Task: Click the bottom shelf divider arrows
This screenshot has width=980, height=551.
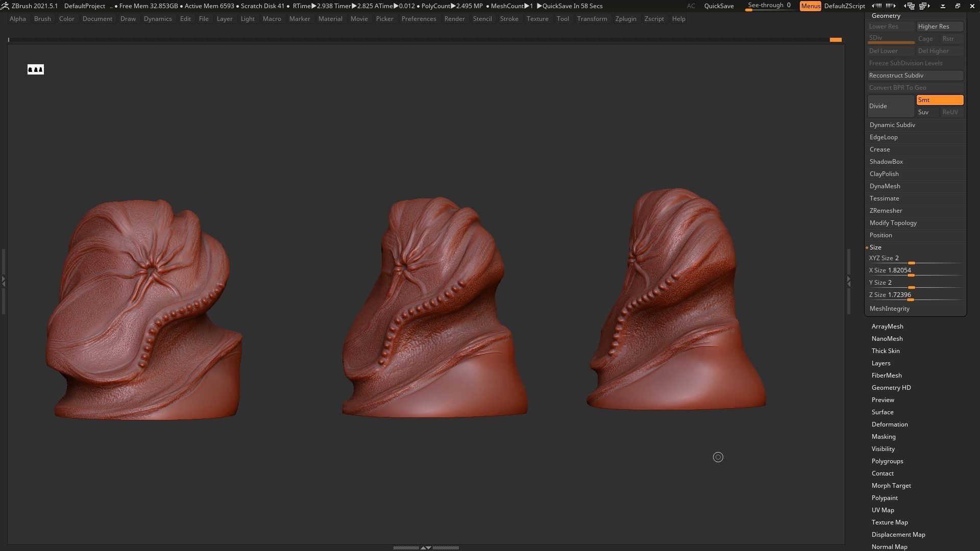Action: (425, 547)
